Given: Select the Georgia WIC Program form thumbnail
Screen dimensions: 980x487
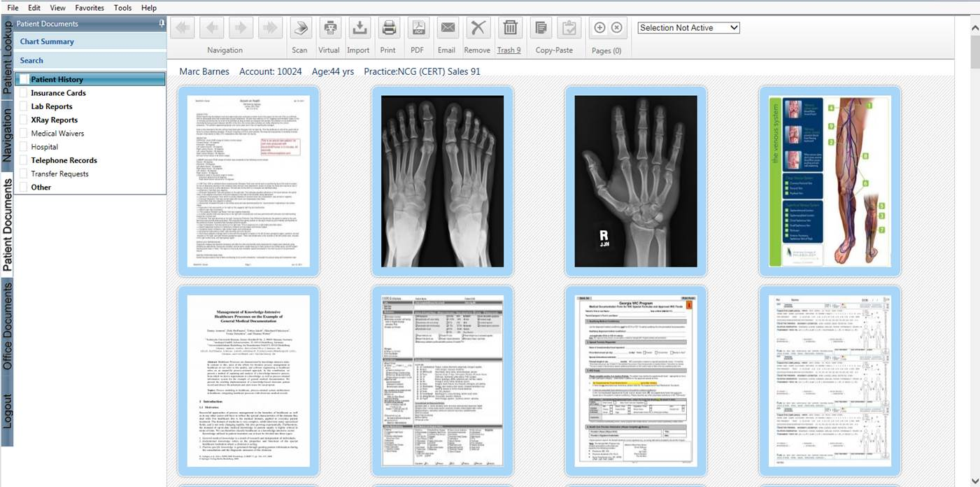Looking at the screenshot, I should click(x=636, y=381).
